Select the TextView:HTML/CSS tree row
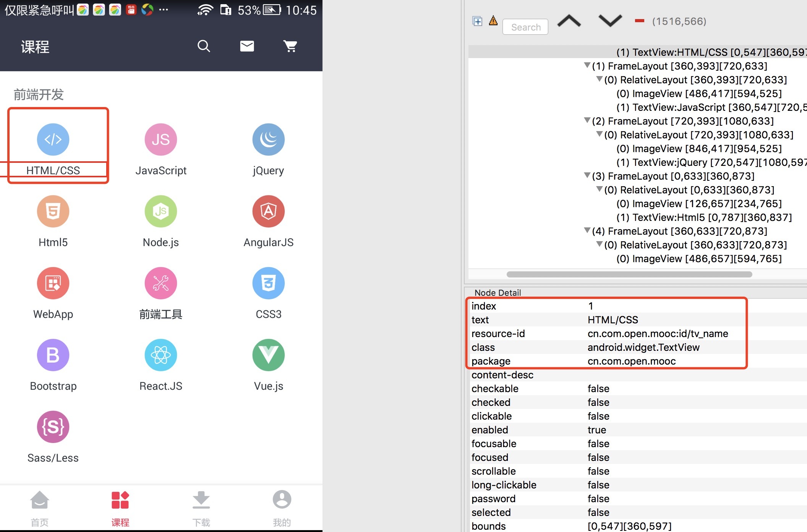This screenshot has width=807, height=532. click(x=638, y=52)
